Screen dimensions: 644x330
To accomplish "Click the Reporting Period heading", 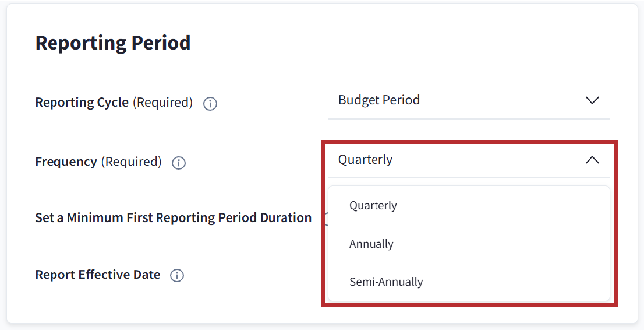I will click(x=113, y=43).
